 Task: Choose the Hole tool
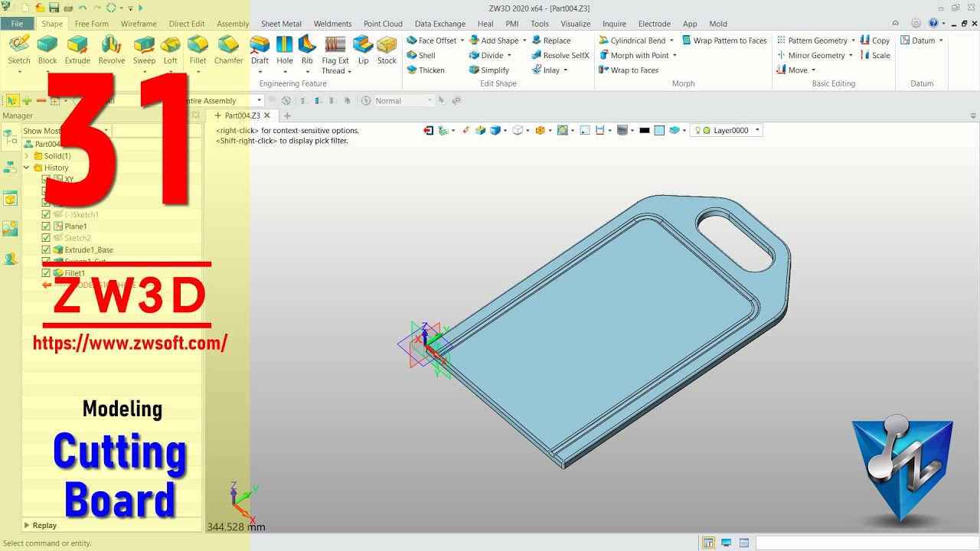pyautogui.click(x=285, y=50)
